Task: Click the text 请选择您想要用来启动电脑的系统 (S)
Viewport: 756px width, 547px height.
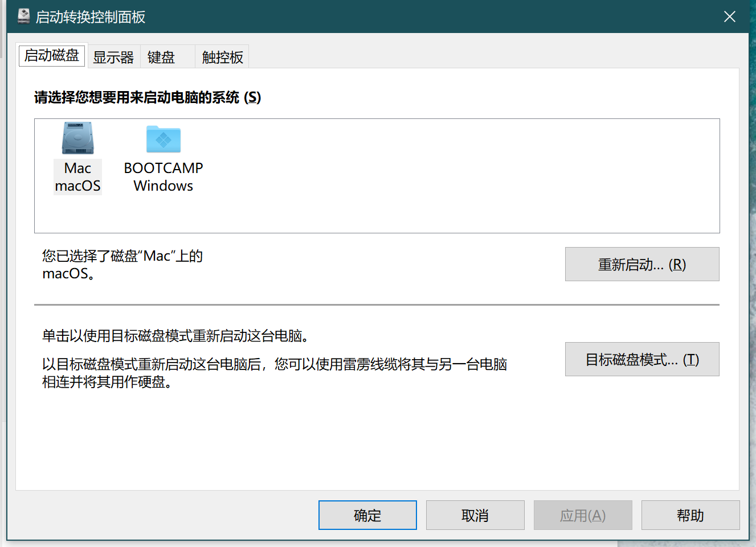Action: click(x=148, y=97)
